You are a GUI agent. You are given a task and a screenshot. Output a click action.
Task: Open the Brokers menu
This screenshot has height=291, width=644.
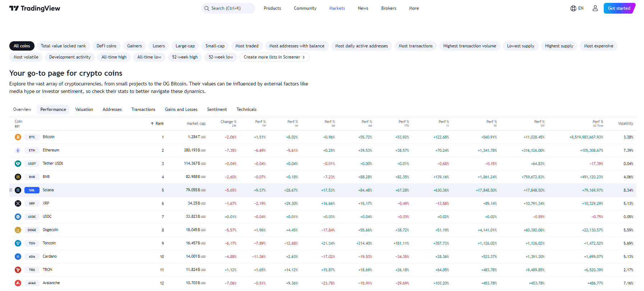(389, 8)
